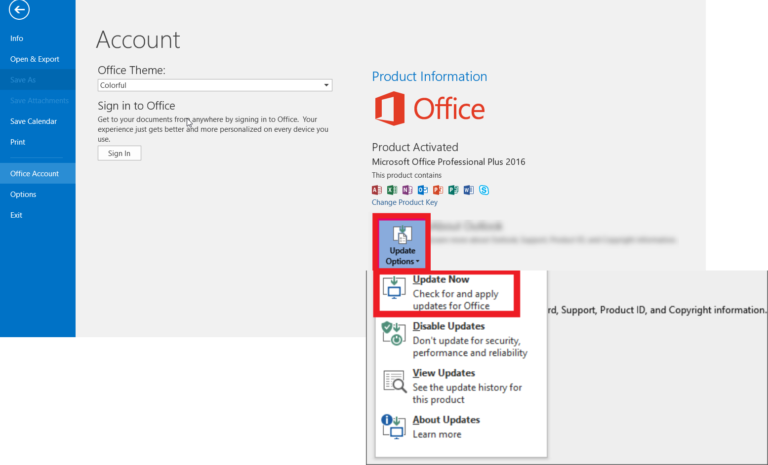Open the Open & Export page
Viewport: 768px width, 465px height.
[x=34, y=59]
